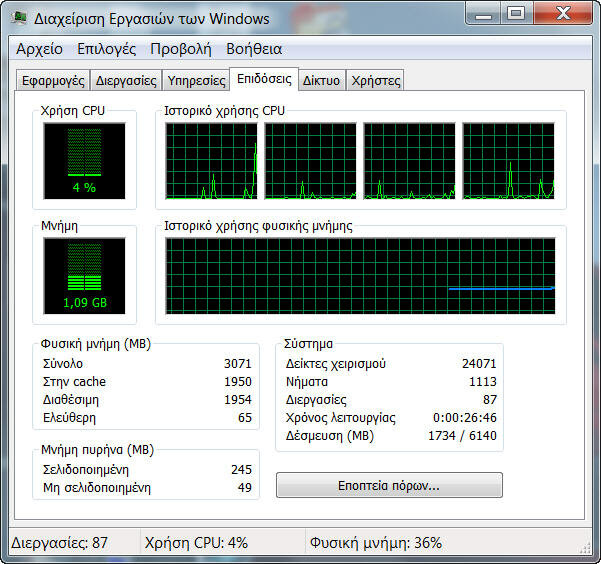Click the memory gauge showing 1,09 GB

pos(84,276)
